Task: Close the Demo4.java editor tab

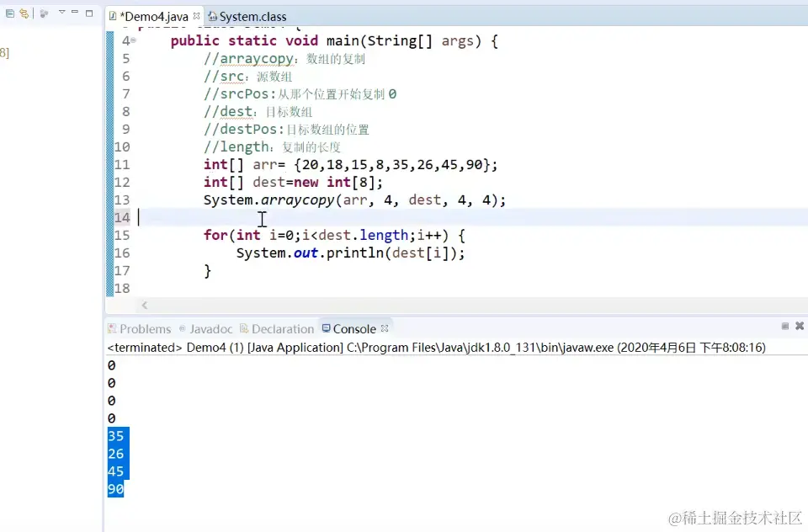Action: coord(196,16)
